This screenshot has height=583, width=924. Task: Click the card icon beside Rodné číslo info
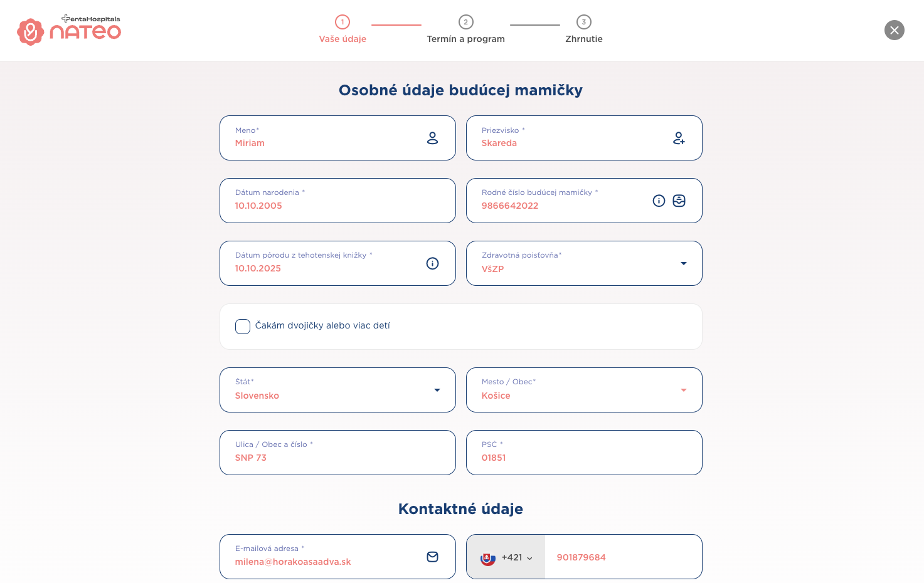(679, 201)
